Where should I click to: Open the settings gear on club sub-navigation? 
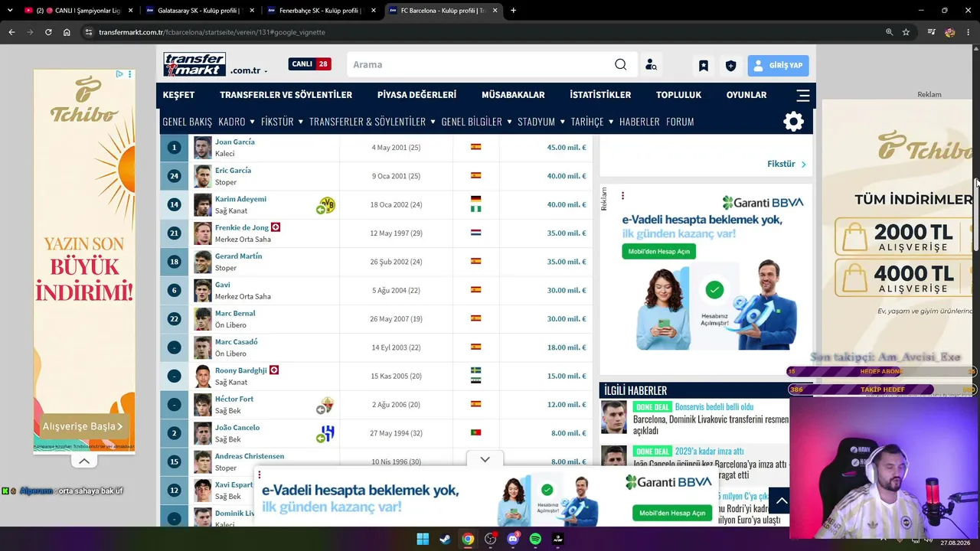tap(794, 122)
